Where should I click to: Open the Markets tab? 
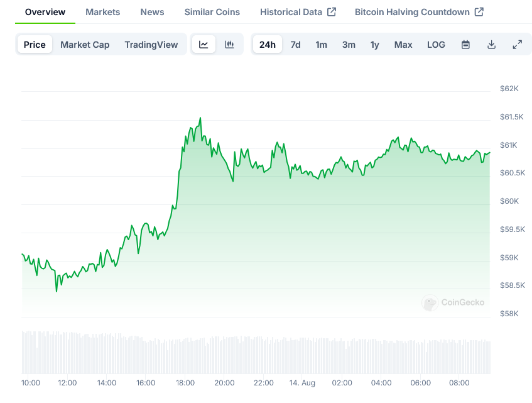(102, 12)
